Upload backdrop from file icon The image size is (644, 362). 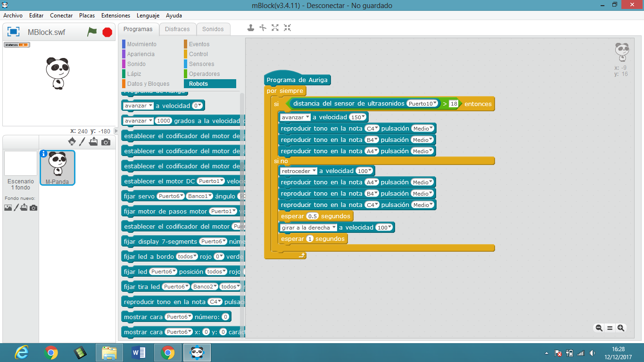pyautogui.click(x=24, y=207)
